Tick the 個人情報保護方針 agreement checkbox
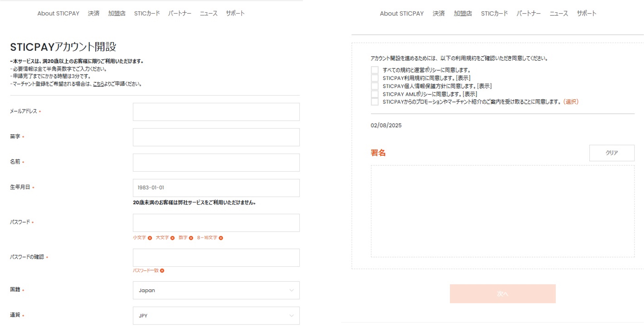This screenshot has height=330, width=644. 375,86
